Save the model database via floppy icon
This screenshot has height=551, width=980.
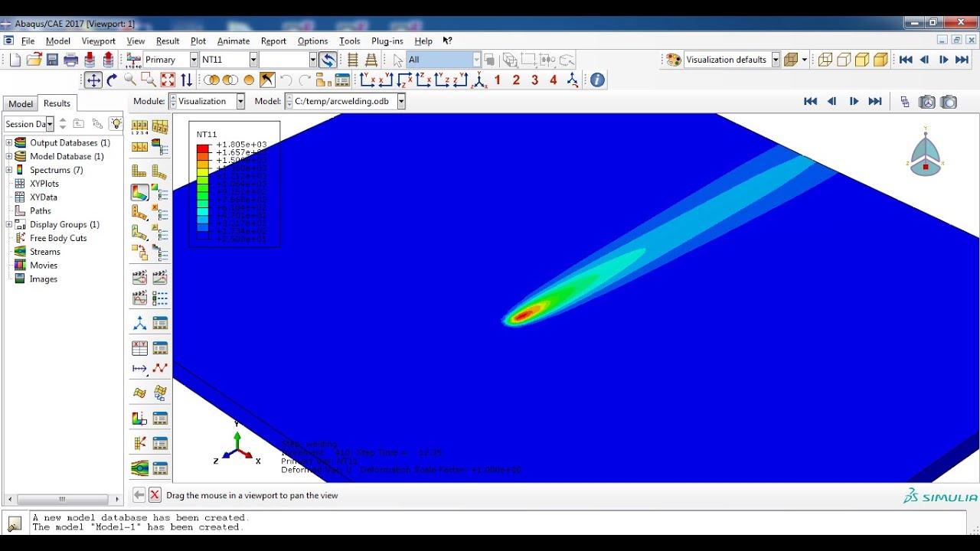click(x=52, y=60)
